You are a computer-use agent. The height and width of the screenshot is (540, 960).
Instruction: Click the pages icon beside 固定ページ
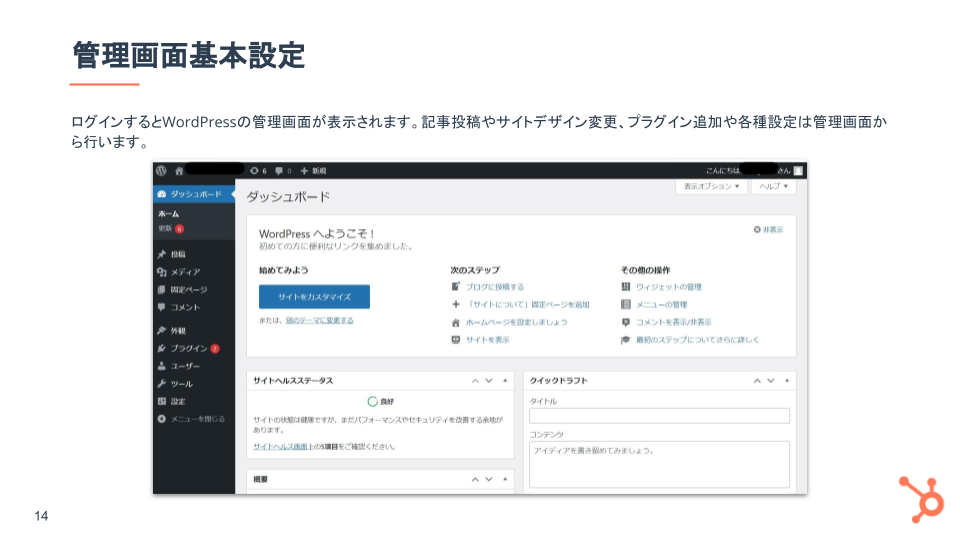162,290
